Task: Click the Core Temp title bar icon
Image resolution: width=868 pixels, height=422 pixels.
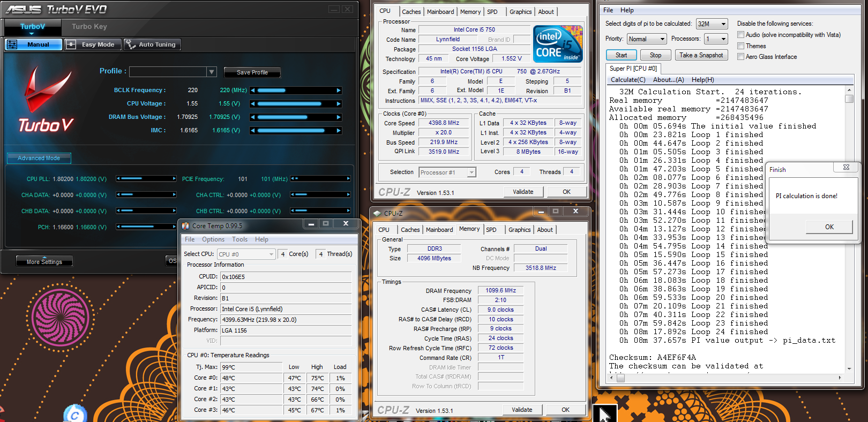Action: (x=185, y=226)
